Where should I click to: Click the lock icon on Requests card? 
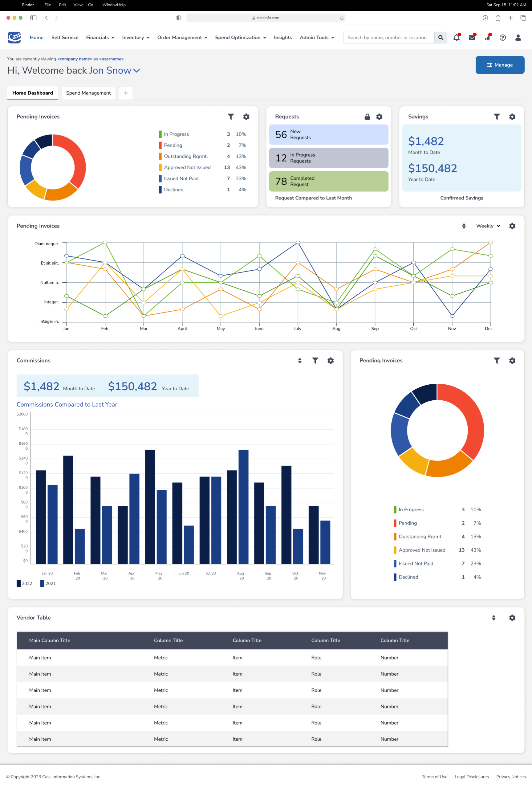coord(367,117)
